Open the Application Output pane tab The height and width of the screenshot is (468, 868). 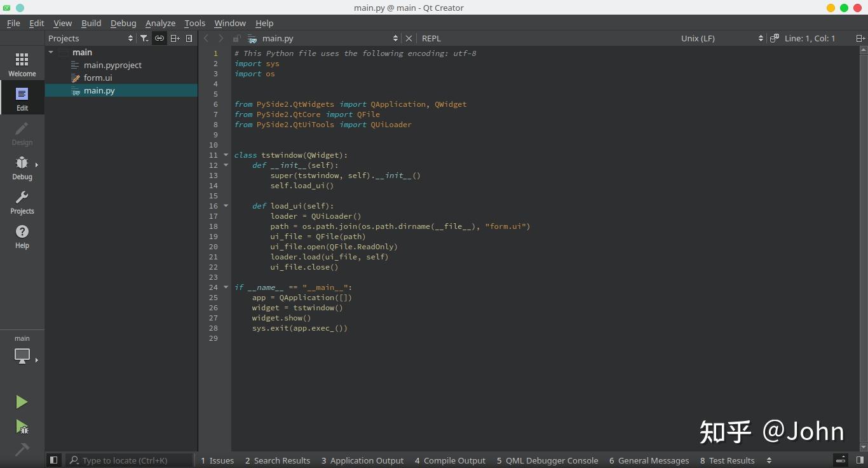point(362,460)
